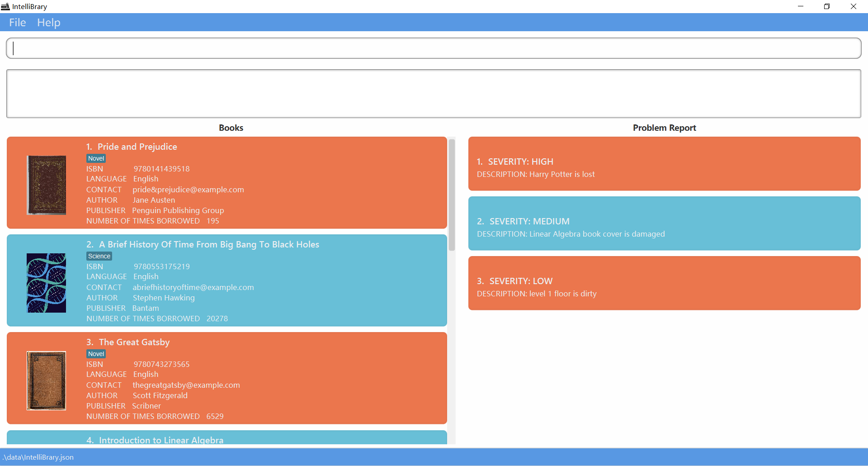868x466 pixels.
Task: Click thegreatgatsby@example.com contact
Action: coord(186,385)
